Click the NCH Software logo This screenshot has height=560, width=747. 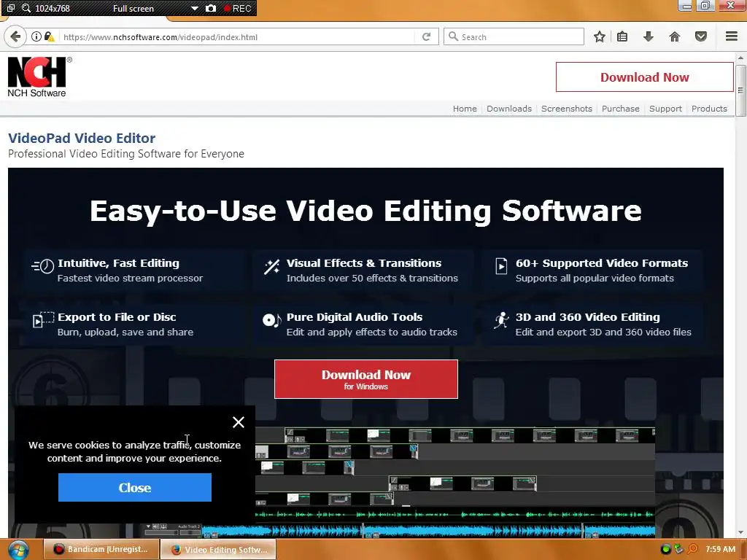click(x=39, y=77)
